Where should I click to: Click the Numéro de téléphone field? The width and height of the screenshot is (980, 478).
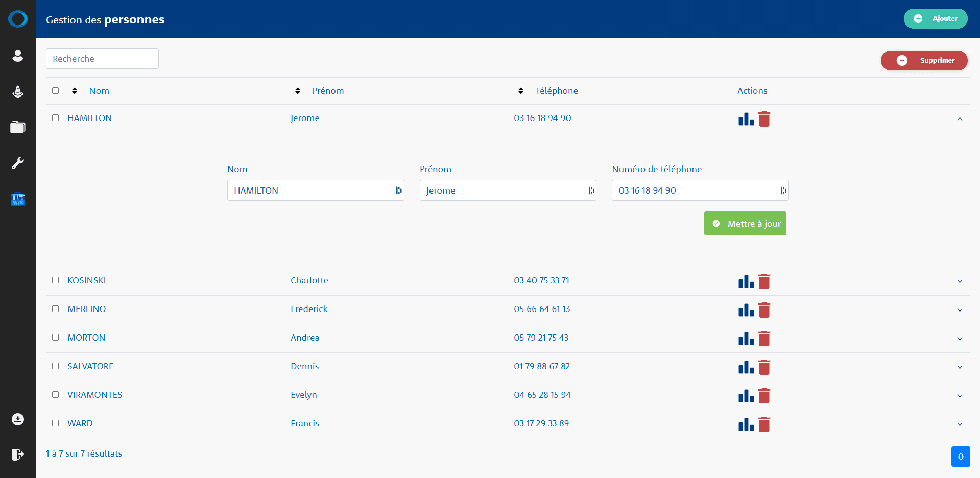[x=700, y=190]
